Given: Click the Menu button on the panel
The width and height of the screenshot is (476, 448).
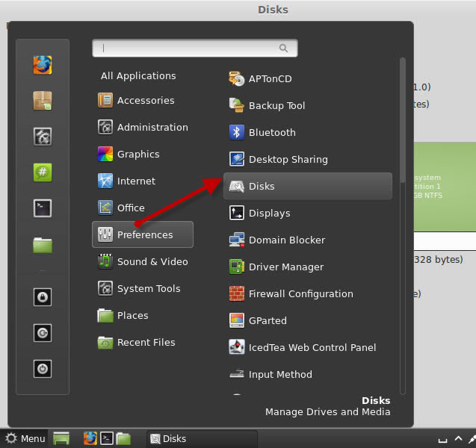Looking at the screenshot, I should pyautogui.click(x=25, y=438).
